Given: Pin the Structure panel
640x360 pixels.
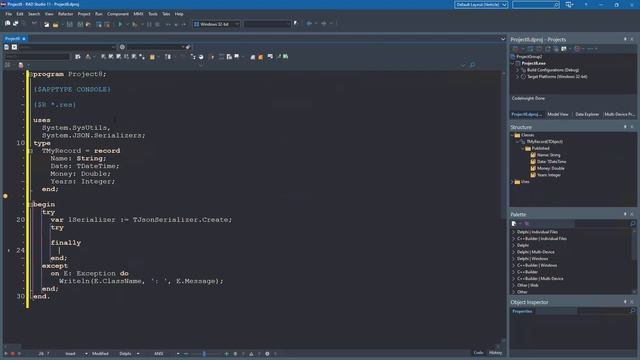Looking at the screenshot, I should point(625,127).
